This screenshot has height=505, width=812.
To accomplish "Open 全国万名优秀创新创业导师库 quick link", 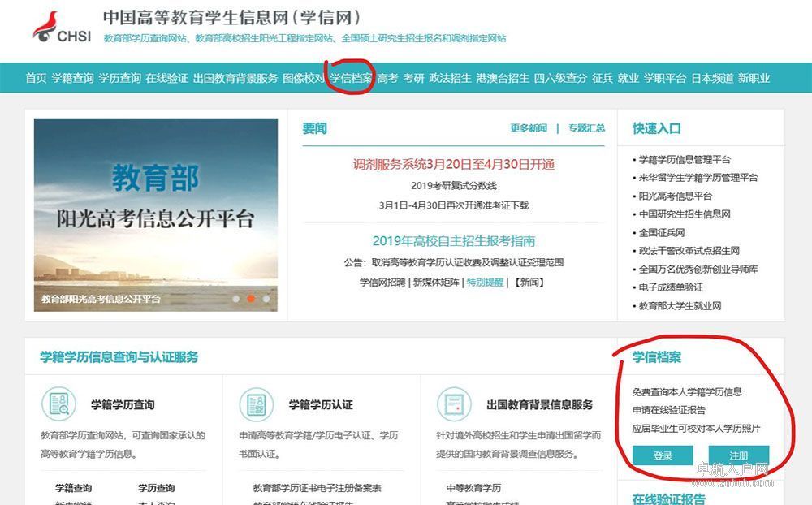I will (698, 269).
